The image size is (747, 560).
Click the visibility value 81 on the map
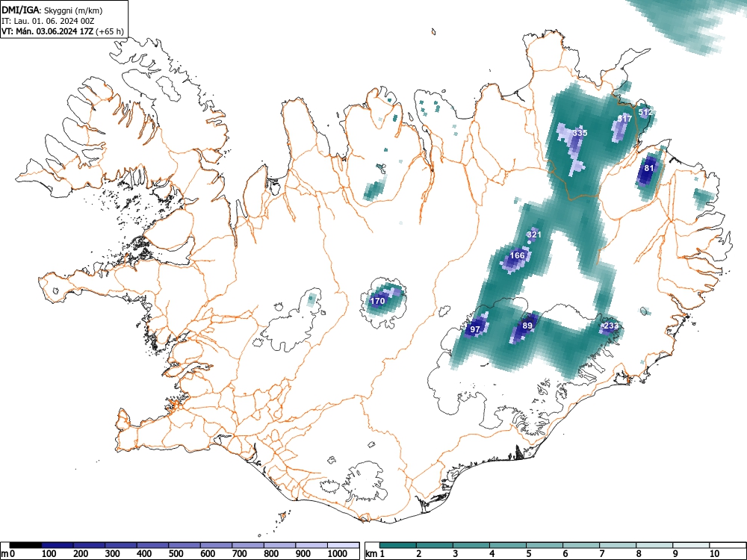[649, 167]
